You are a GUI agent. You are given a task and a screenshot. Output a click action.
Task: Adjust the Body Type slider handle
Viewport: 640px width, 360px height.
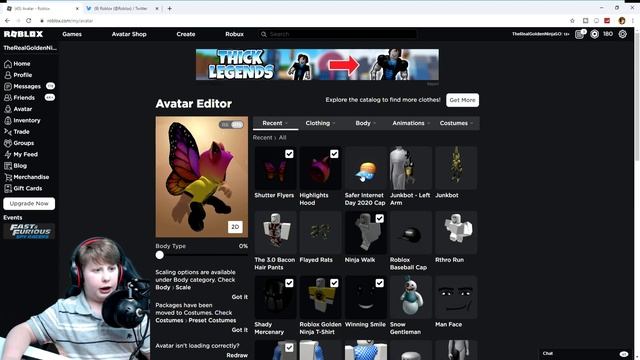160,255
